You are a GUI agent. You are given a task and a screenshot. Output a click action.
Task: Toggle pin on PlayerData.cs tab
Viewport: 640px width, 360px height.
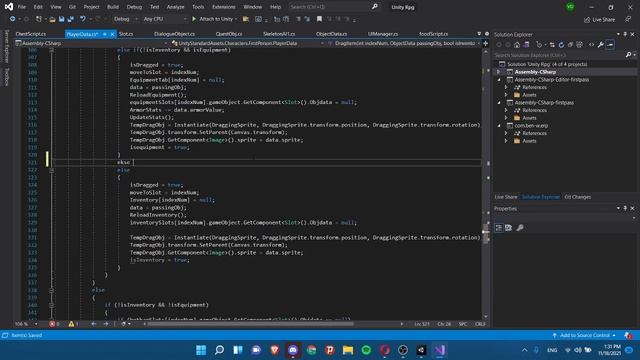pos(105,34)
